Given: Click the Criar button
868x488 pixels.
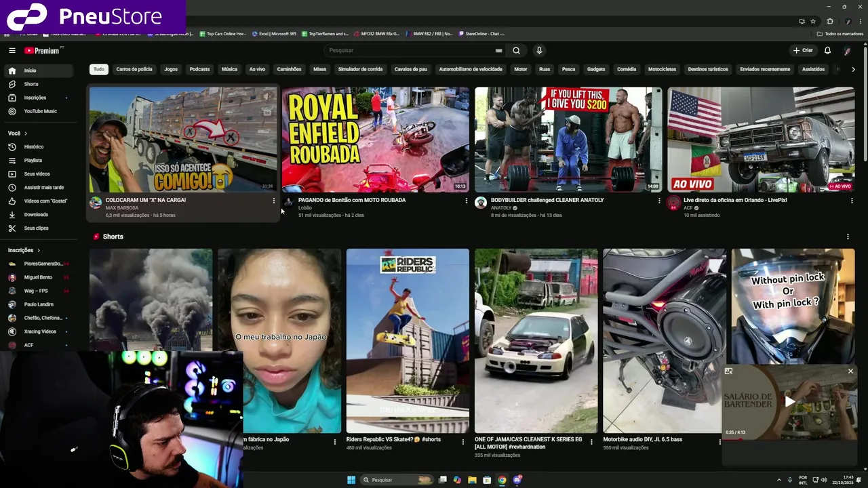Looking at the screenshot, I should click(803, 50).
